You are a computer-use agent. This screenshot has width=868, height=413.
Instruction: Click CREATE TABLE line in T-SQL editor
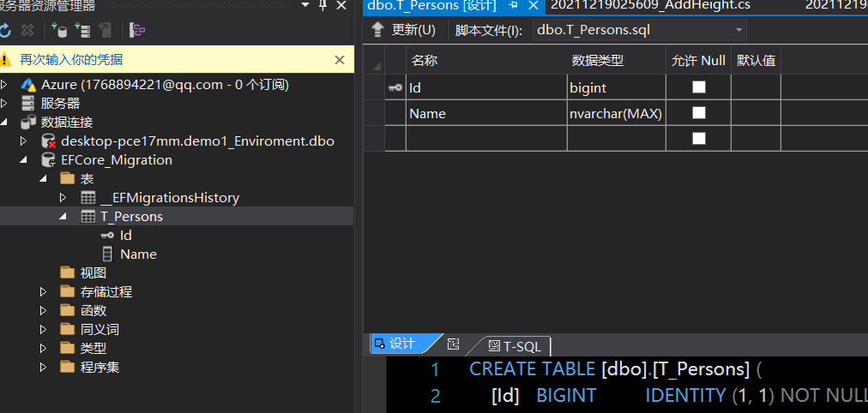pos(615,368)
